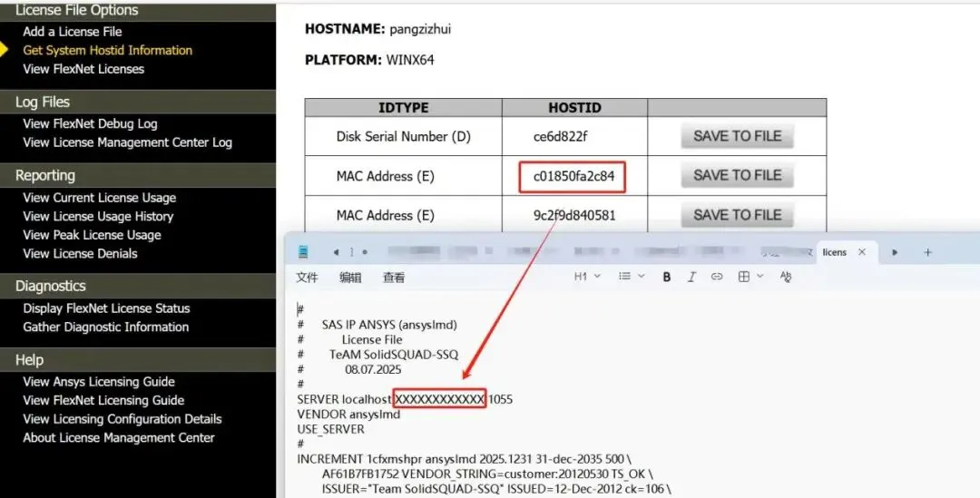This screenshot has height=498, width=980.
Task: Click the clear formatting icon in Notepad
Action: tap(786, 277)
